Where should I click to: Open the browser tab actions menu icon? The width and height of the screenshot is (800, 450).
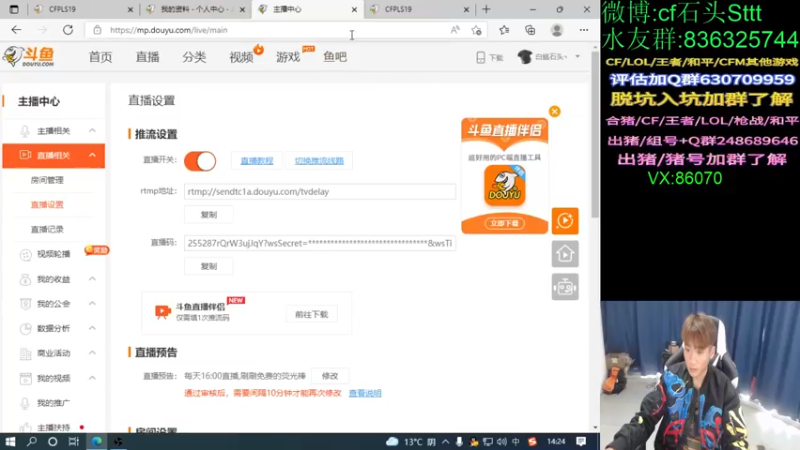(14, 9)
